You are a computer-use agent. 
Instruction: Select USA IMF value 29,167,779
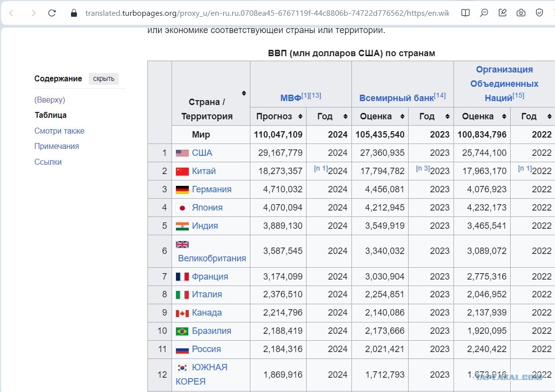pyautogui.click(x=280, y=153)
